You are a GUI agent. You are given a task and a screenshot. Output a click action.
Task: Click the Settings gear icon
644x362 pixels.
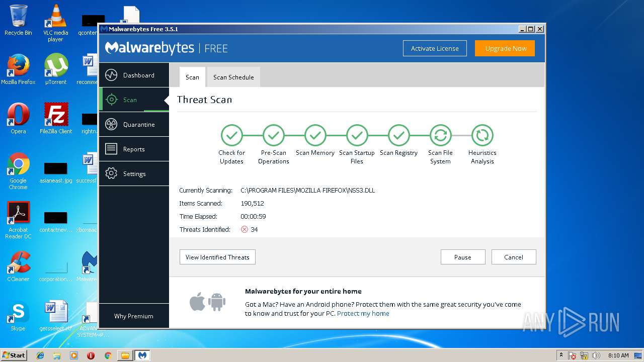[111, 173]
